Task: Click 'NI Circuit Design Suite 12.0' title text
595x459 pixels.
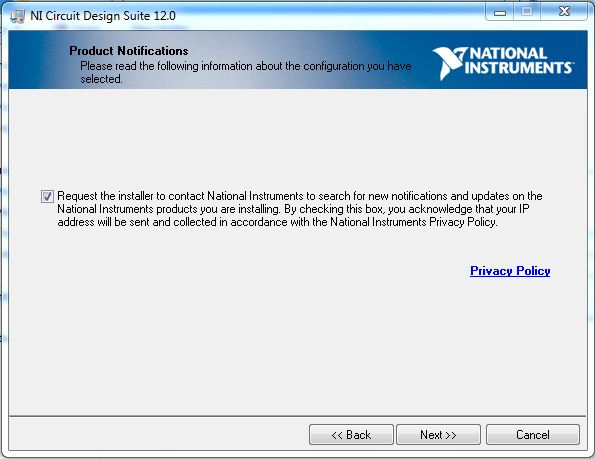Action: [x=103, y=16]
